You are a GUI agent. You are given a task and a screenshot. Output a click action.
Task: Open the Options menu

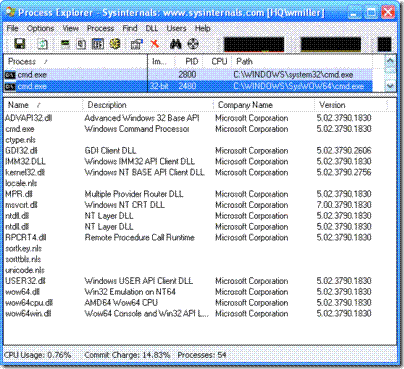40,28
